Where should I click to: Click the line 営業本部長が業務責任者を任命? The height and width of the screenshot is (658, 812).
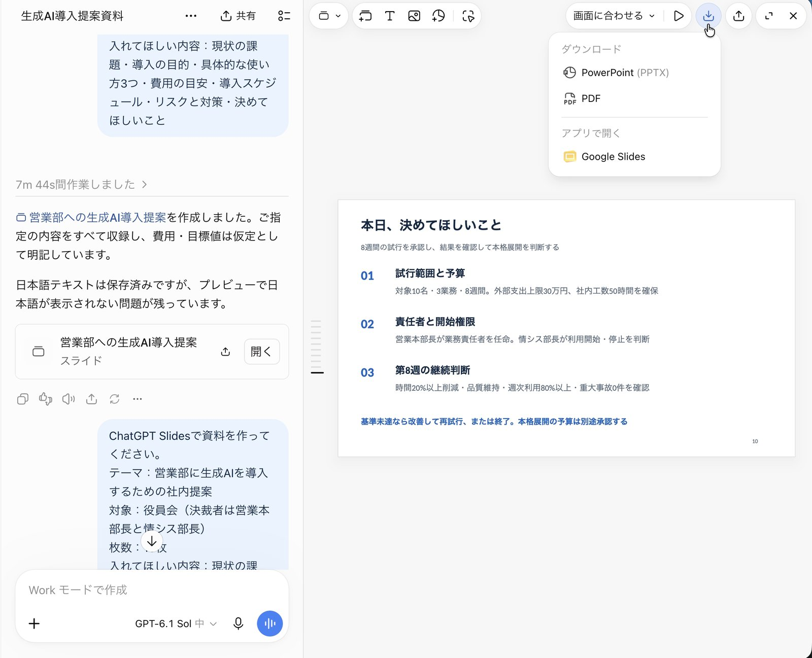522,339
